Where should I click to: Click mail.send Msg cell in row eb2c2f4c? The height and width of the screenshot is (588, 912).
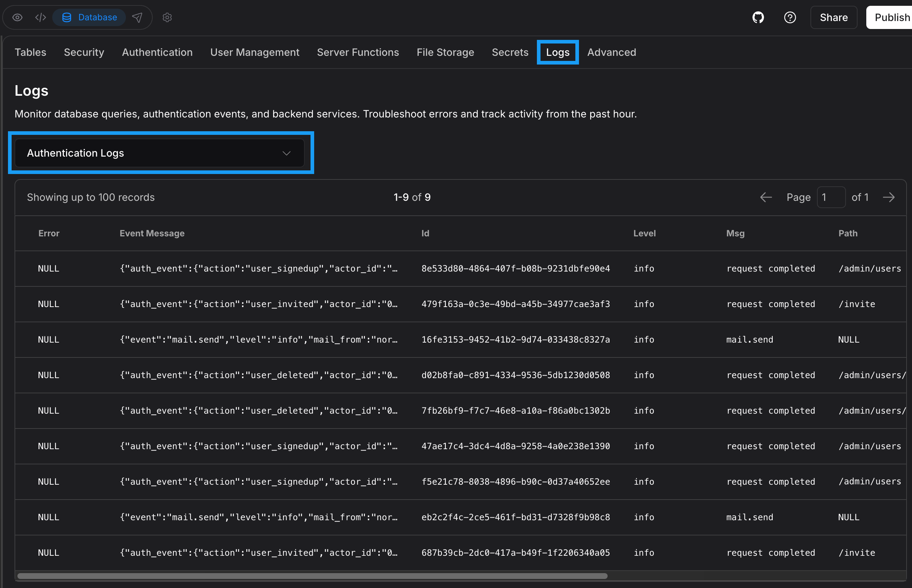coord(749,517)
